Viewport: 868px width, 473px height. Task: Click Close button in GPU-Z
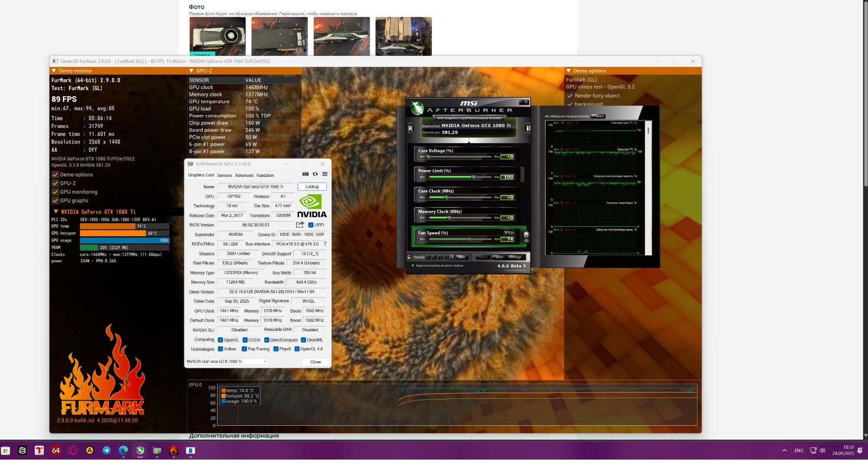316,362
